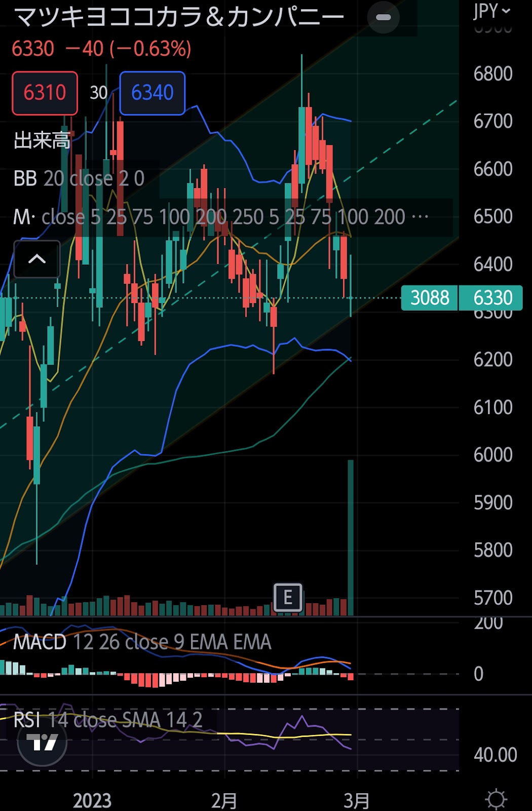Collapse the indicator legend with the up chevron
Screen dimensions: 532x811
click(x=37, y=259)
